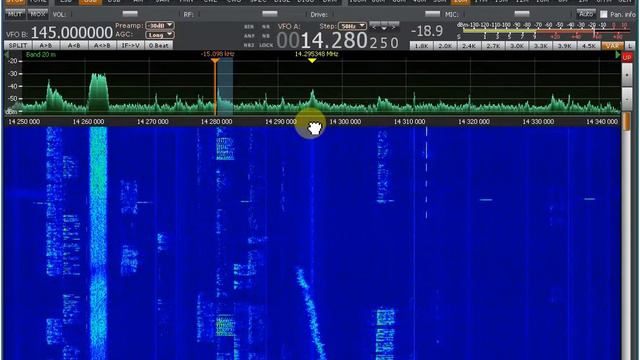Click the green left arrow on panorama

coord(7,55)
